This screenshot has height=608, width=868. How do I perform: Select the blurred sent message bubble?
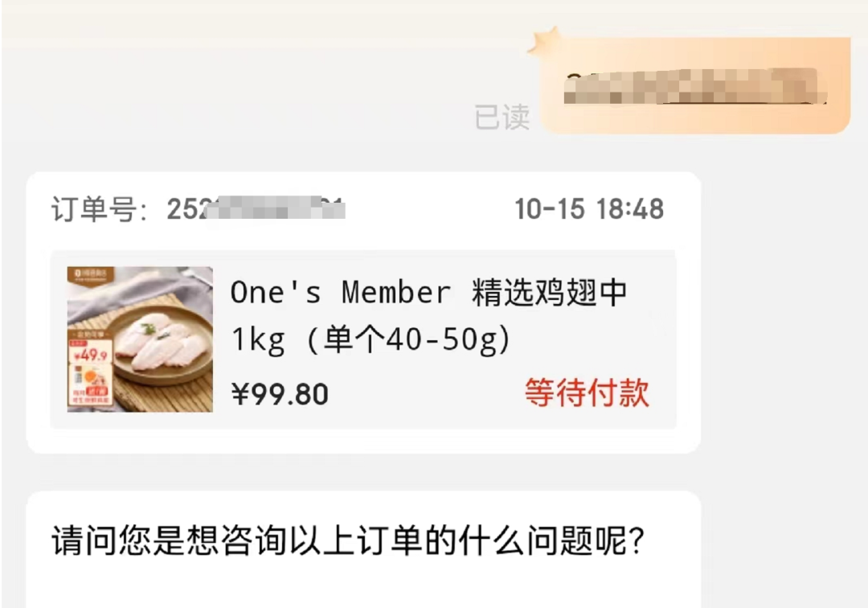(x=695, y=86)
